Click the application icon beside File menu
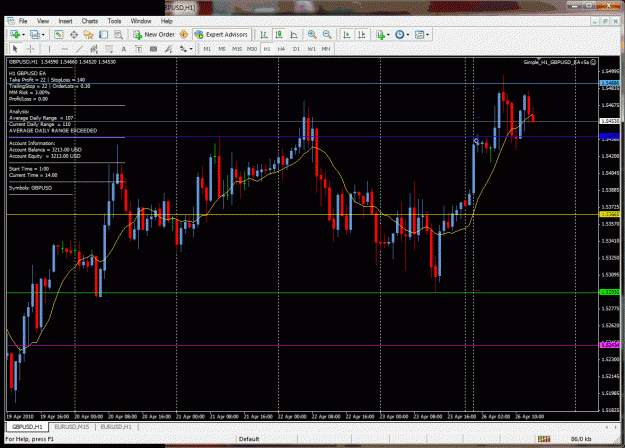This screenshot has height=448, width=625. [10, 21]
